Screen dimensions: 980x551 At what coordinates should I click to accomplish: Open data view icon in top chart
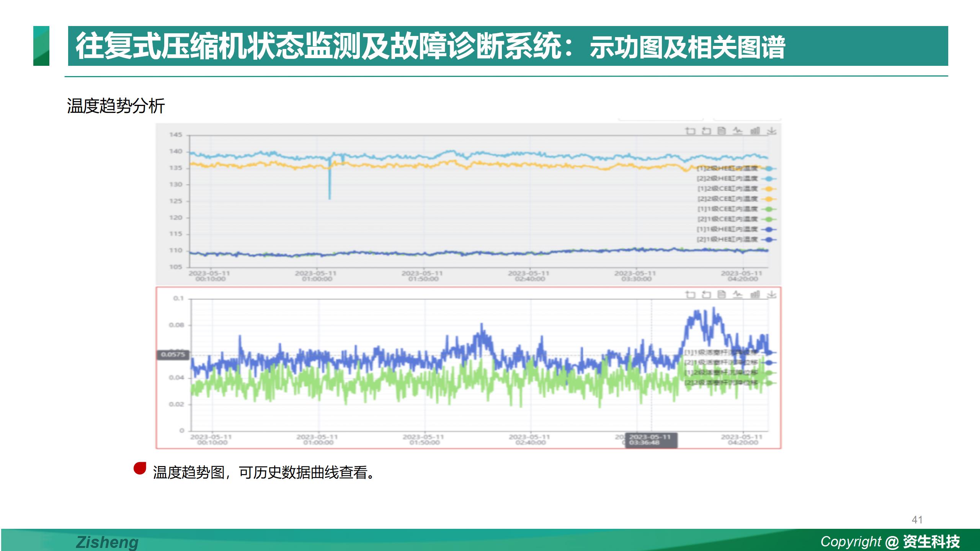(722, 131)
